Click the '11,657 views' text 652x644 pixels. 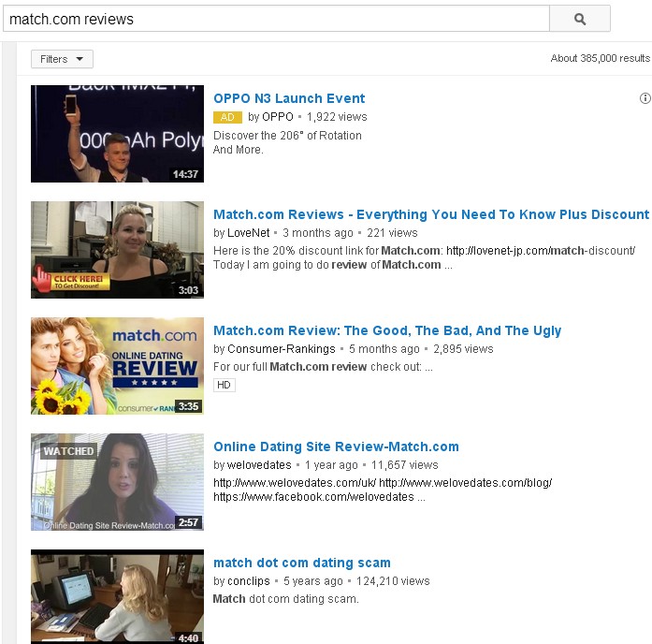405,464
